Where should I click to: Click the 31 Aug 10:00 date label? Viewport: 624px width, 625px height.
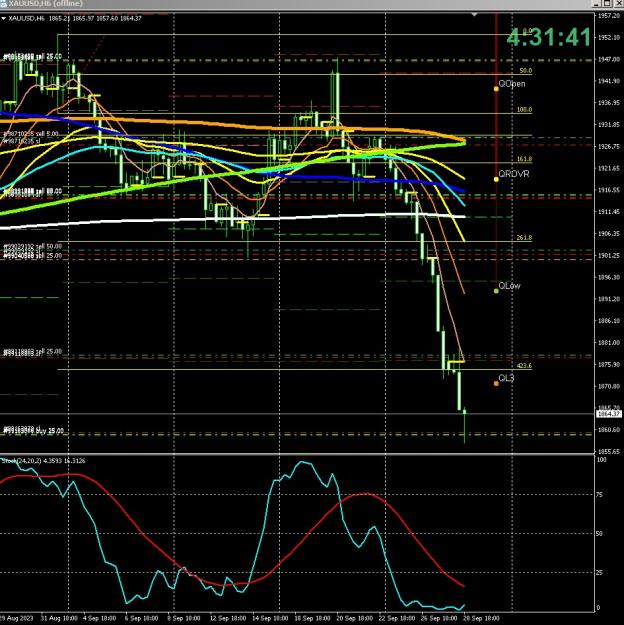pyautogui.click(x=59, y=618)
